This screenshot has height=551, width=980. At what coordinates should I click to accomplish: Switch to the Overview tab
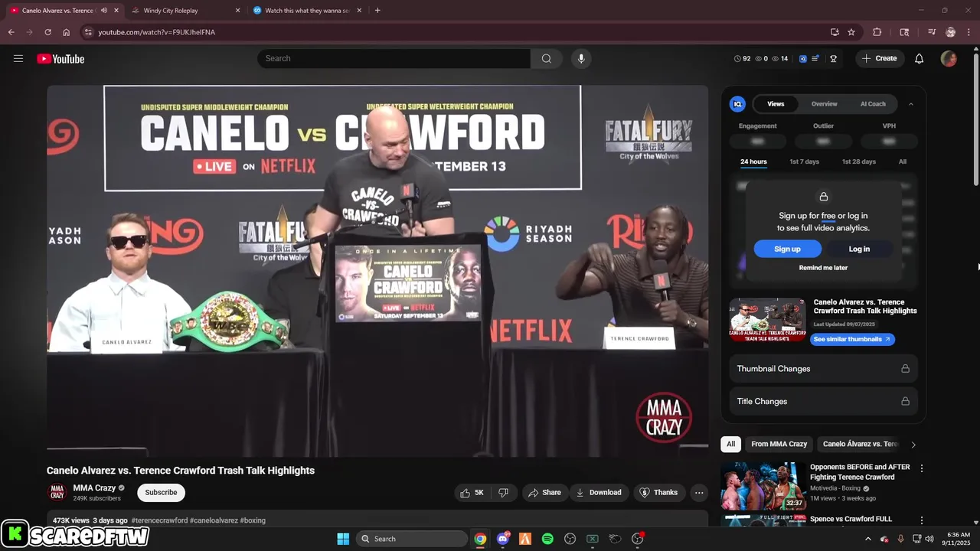[825, 104]
